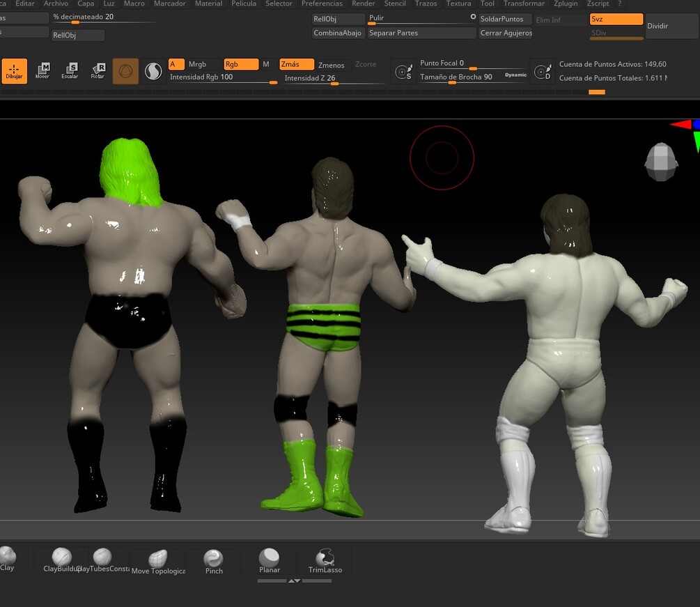Click the Cerrar Agujeros button

506,33
